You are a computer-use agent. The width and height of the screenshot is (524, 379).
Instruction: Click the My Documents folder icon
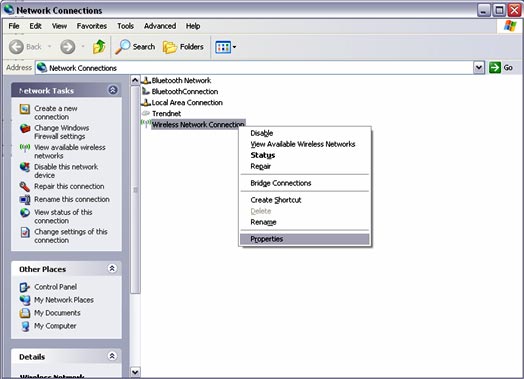point(25,313)
